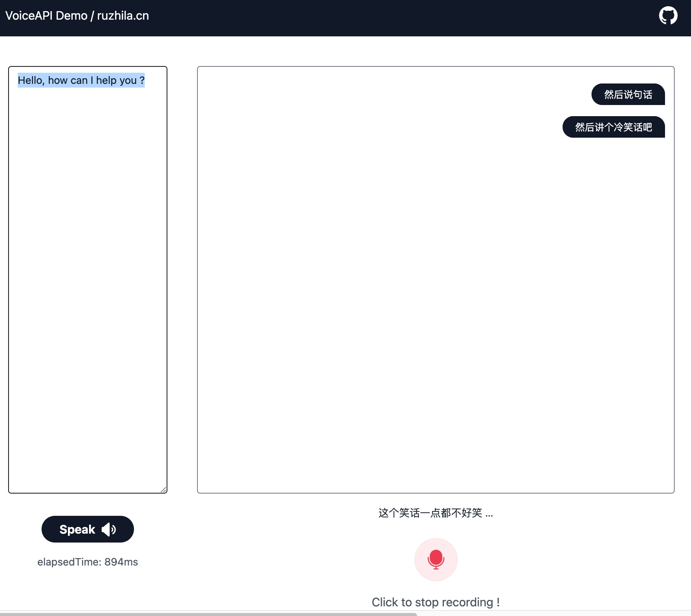Focus the text-to-speech textarea
The width and height of the screenshot is (691, 616).
(88, 280)
